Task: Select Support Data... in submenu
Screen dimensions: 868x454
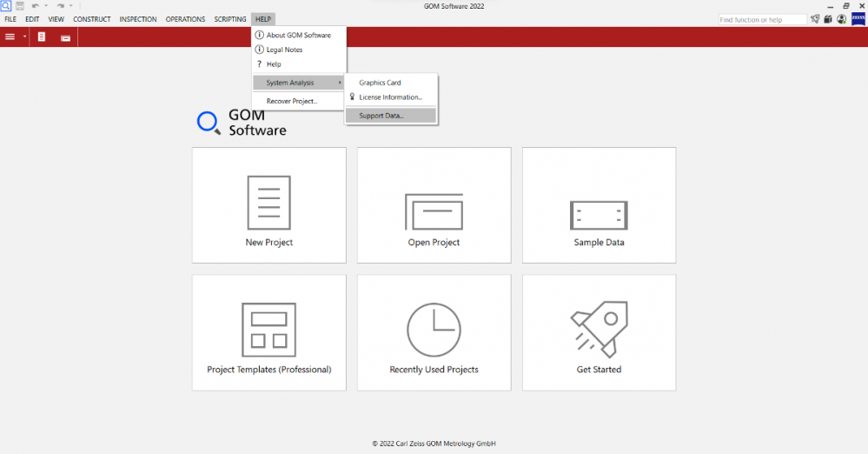Action: click(391, 116)
